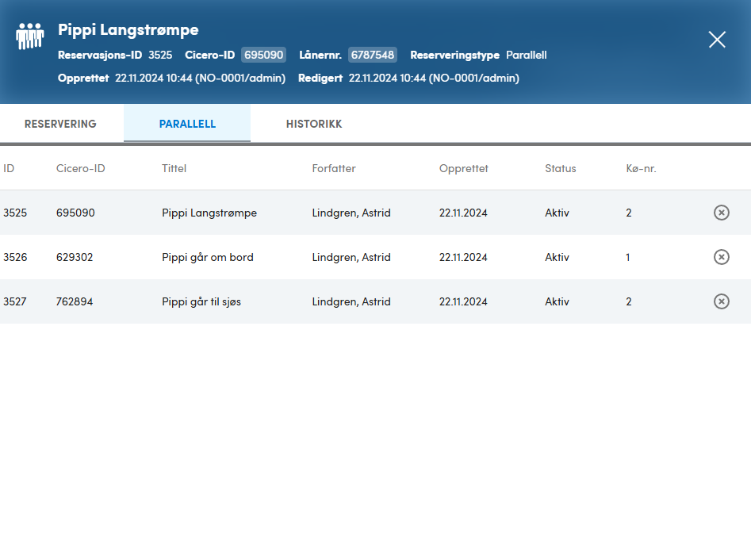Click title Pippi går om bord
The width and height of the screenshot is (751, 560).
pyautogui.click(x=208, y=257)
